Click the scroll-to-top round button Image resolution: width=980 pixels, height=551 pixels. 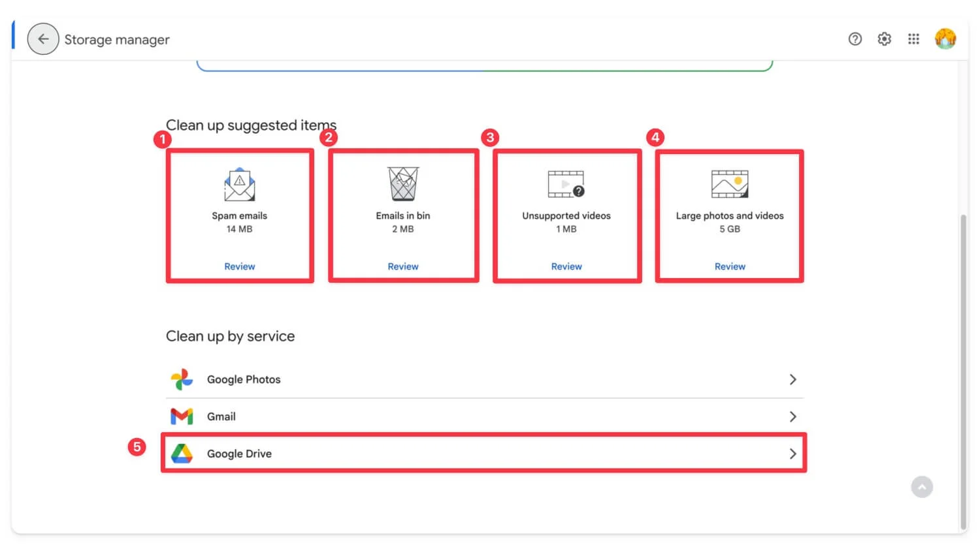[922, 487]
